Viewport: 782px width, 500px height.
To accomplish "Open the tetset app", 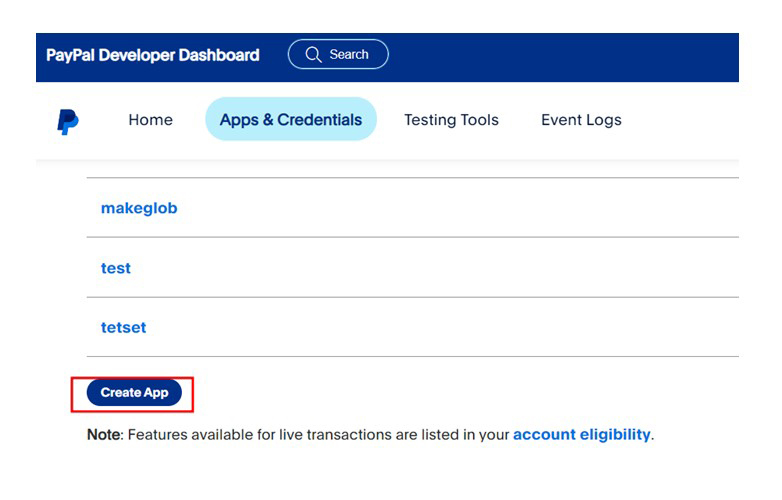I will (x=123, y=327).
